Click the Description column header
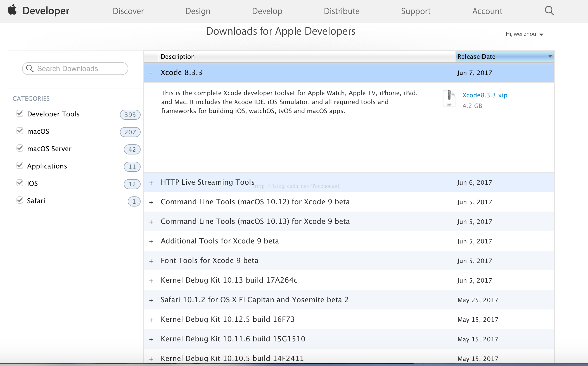The image size is (588, 366). pos(307,57)
